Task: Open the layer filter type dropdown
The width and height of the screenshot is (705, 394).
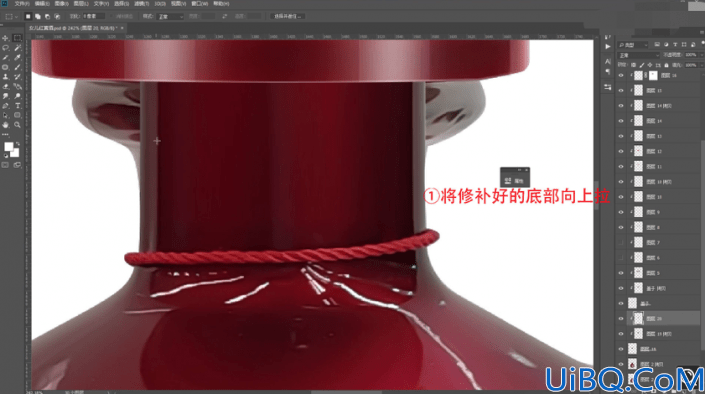Action: point(633,45)
